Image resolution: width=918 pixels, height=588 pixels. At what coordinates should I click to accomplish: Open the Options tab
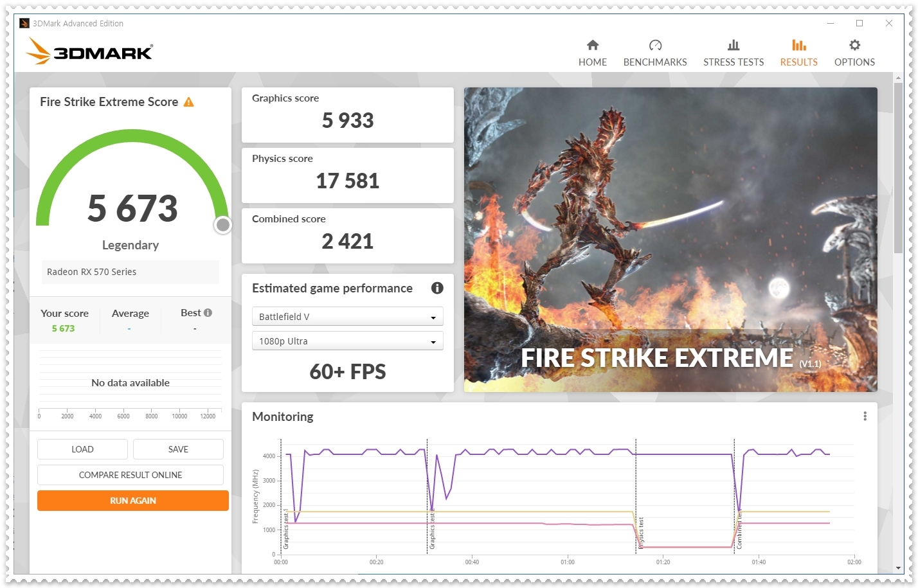854,53
